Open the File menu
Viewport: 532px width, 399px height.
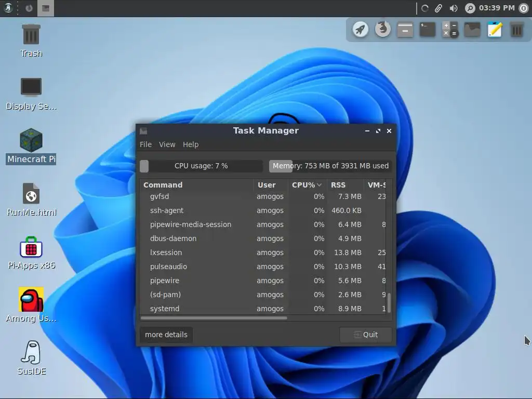coord(145,144)
